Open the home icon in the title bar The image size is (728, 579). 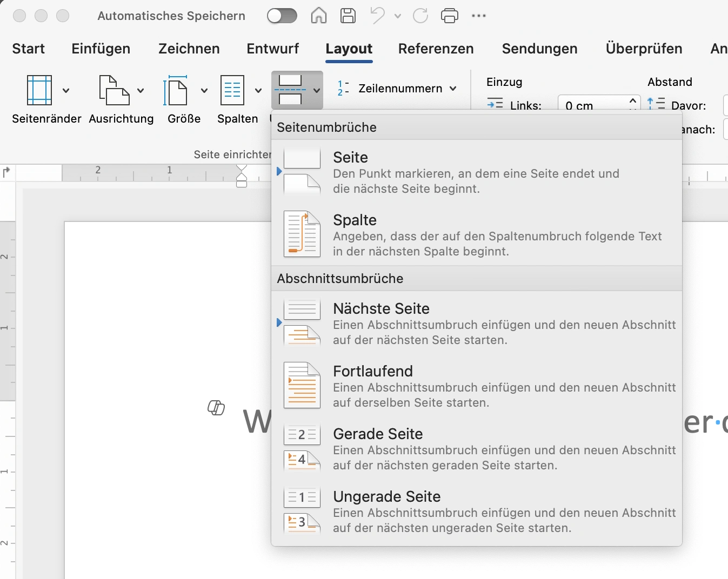[319, 16]
